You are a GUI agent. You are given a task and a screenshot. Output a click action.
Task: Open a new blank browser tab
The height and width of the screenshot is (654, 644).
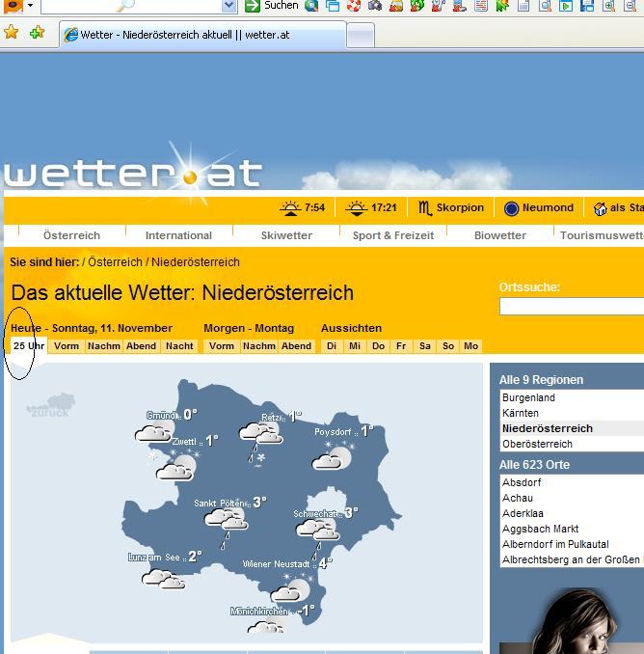point(361,36)
